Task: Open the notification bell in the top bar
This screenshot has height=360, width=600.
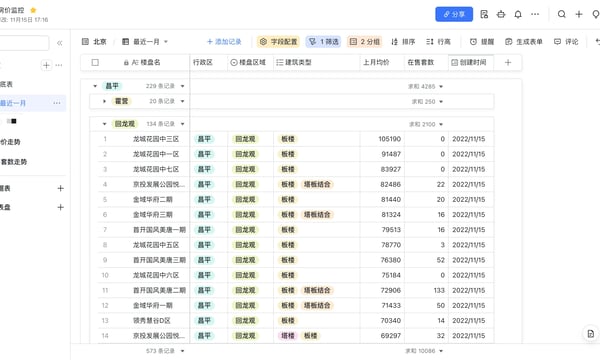Action: click(x=518, y=14)
